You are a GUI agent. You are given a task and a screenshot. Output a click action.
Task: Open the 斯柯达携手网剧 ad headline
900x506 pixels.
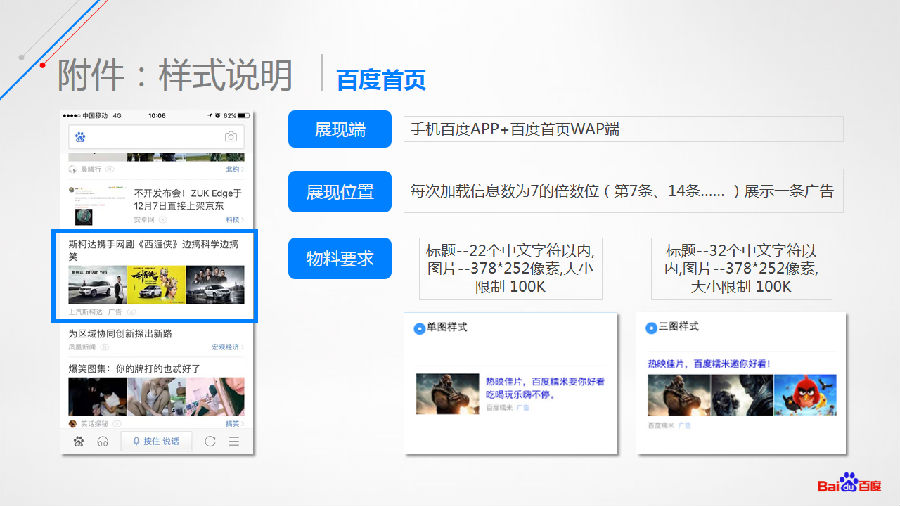click(x=153, y=250)
